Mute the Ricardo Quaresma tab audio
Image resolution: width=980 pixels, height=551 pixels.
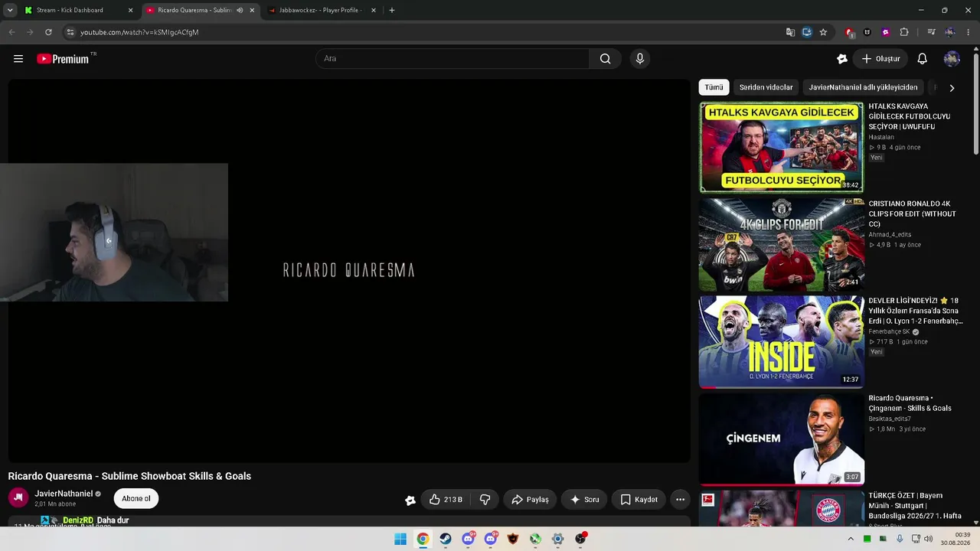click(x=240, y=11)
